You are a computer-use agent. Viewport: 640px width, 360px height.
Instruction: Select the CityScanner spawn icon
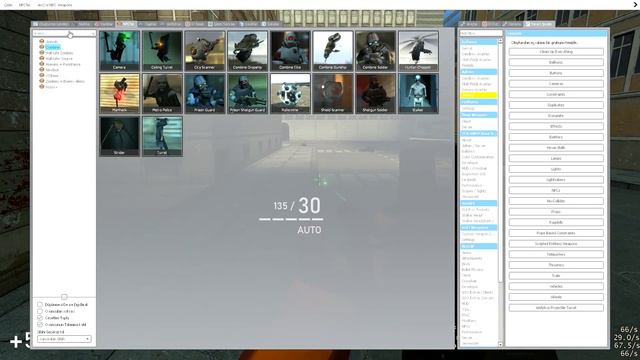click(205, 51)
